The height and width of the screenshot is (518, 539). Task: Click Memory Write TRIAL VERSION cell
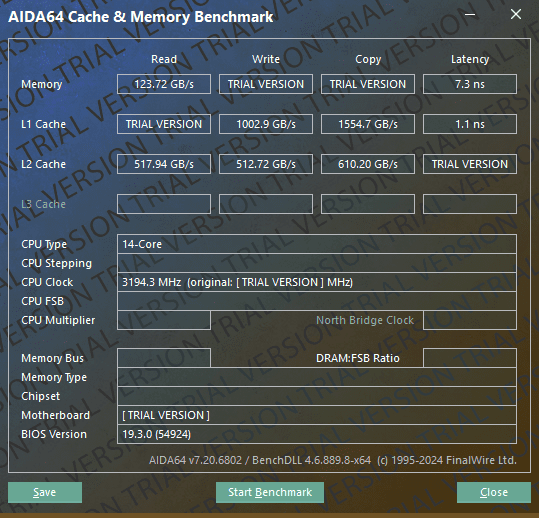(x=266, y=84)
